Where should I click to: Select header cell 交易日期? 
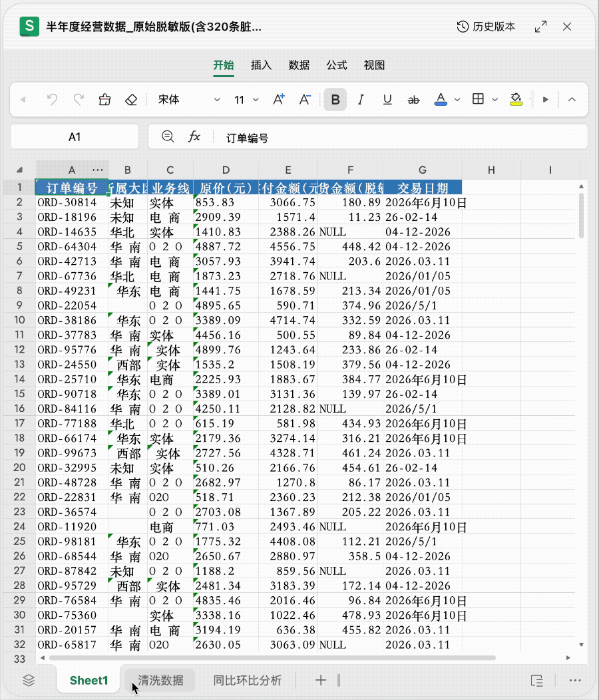point(423,188)
